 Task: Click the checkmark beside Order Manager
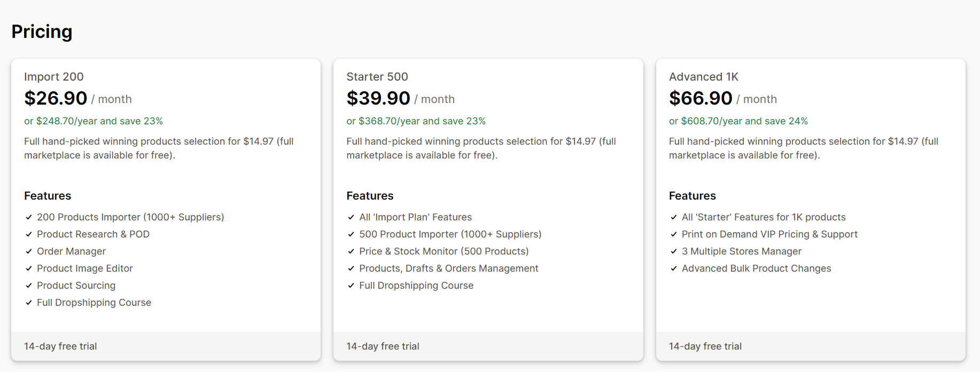(29, 251)
